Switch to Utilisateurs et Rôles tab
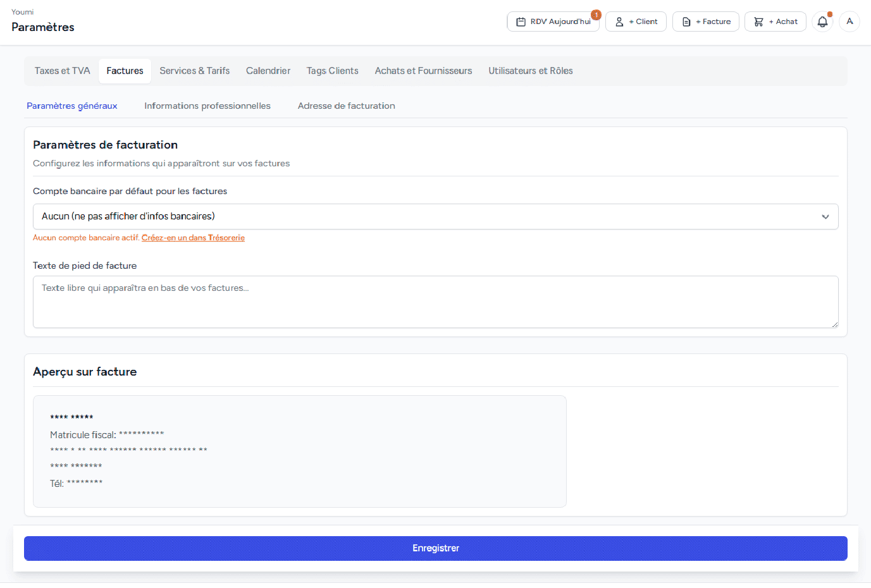 point(530,71)
